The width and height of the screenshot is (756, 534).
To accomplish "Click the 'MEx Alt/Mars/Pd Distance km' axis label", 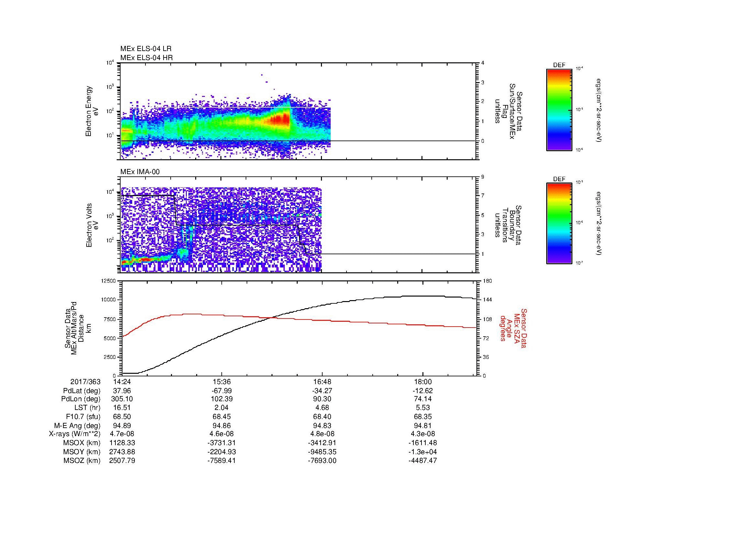I will point(78,328).
